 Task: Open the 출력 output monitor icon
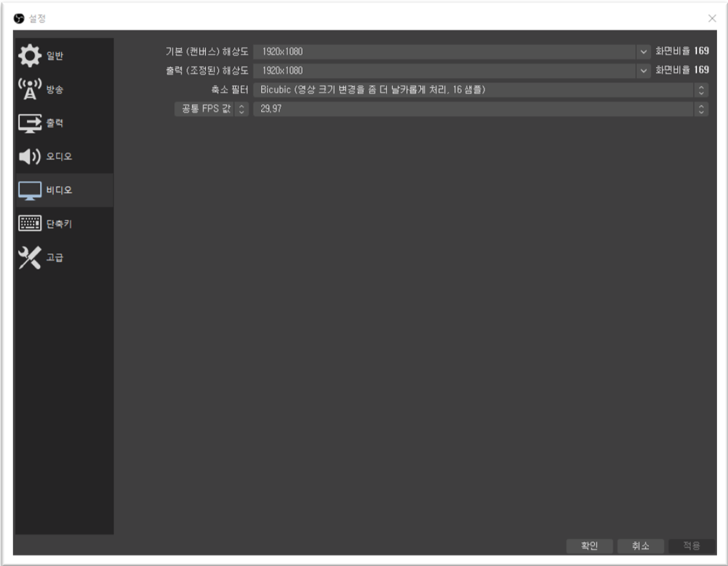click(x=30, y=123)
